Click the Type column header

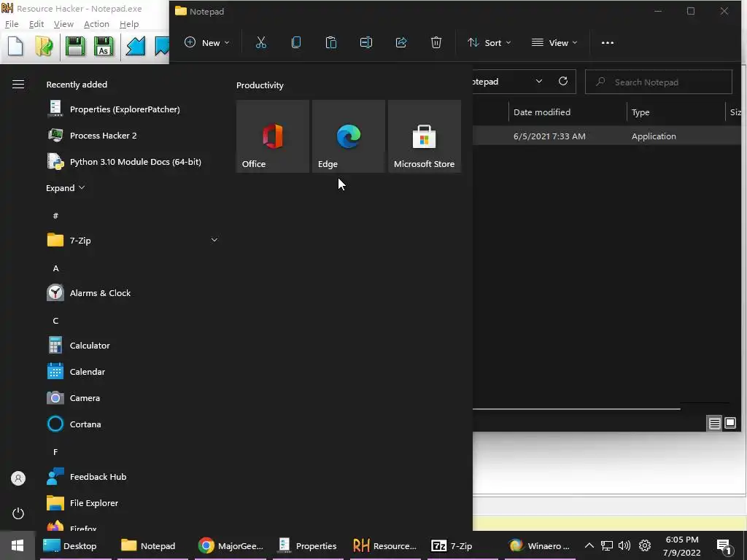[676, 112]
